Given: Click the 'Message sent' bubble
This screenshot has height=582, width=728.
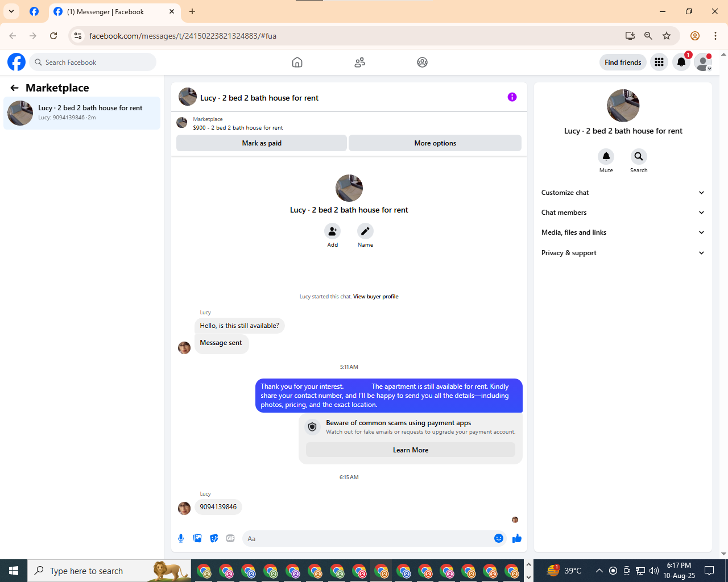Looking at the screenshot, I should [221, 343].
